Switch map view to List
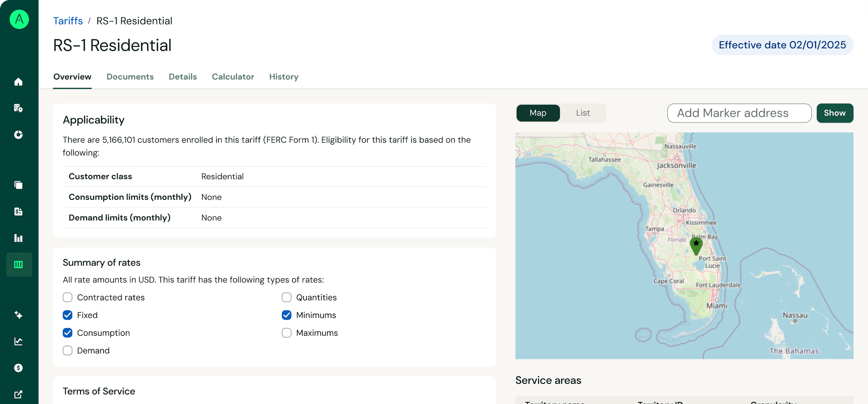The height and width of the screenshot is (404, 868). [x=583, y=113]
